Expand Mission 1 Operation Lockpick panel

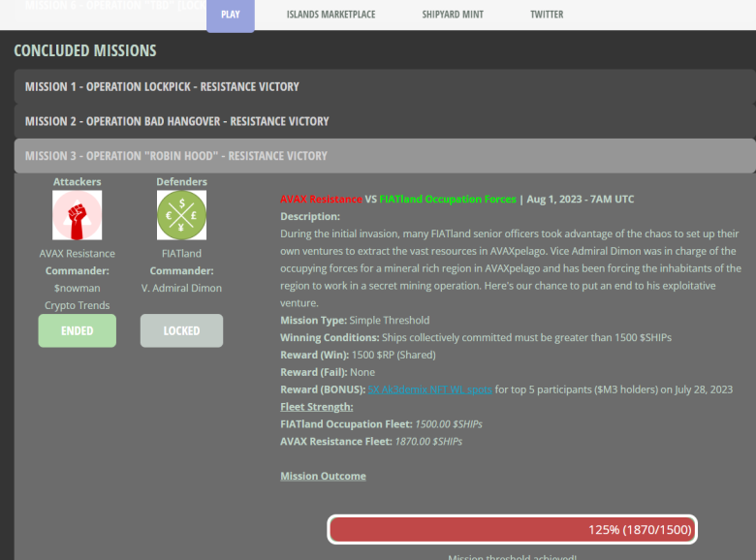[x=385, y=87]
